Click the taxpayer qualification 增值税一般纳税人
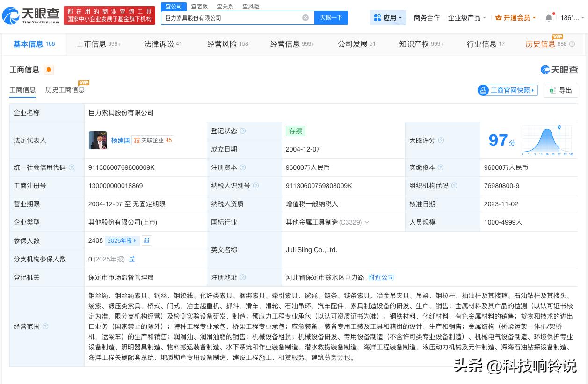This screenshot has width=588, height=384. pos(312,204)
